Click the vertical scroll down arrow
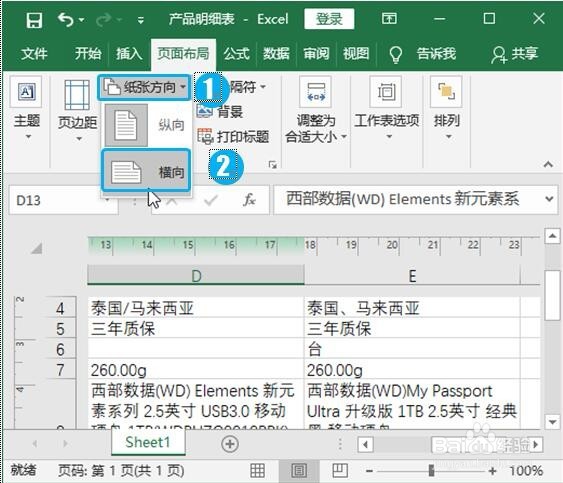Screen dimensions: 563x483 (552, 422)
